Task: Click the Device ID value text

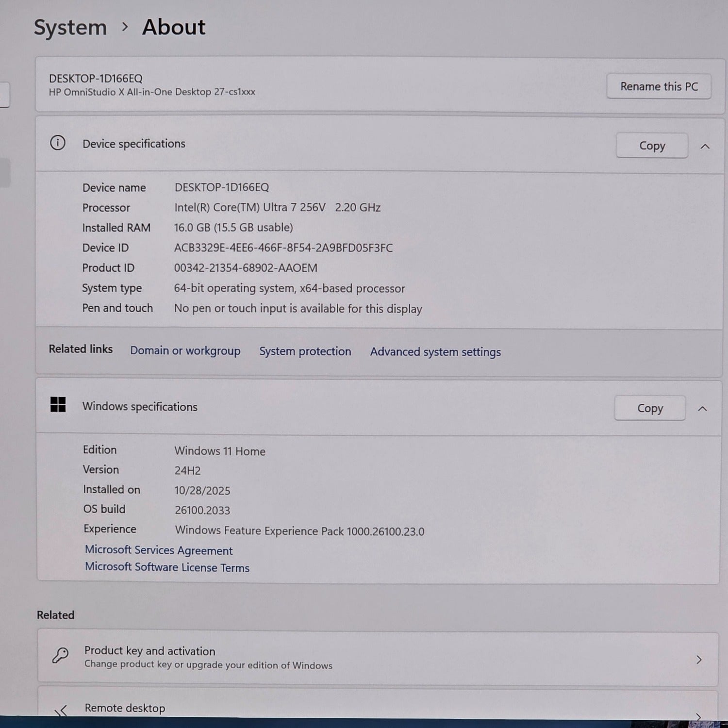Action: (283, 248)
